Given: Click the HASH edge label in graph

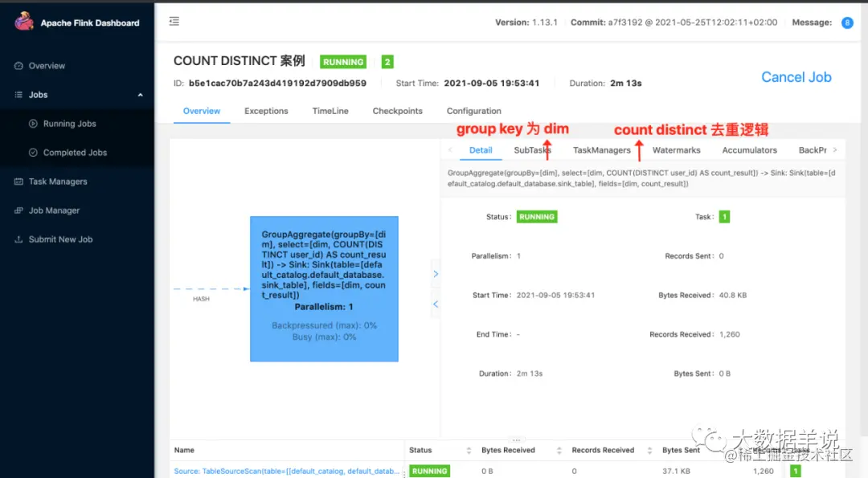Looking at the screenshot, I should pyautogui.click(x=201, y=299).
